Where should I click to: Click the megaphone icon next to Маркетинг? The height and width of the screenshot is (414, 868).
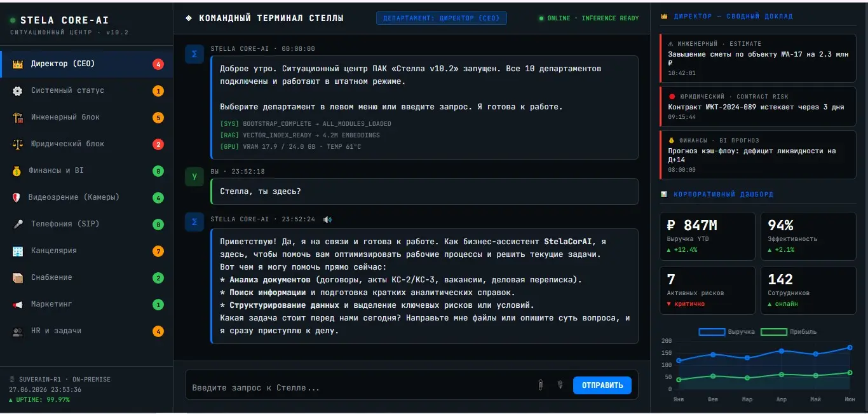(x=18, y=305)
